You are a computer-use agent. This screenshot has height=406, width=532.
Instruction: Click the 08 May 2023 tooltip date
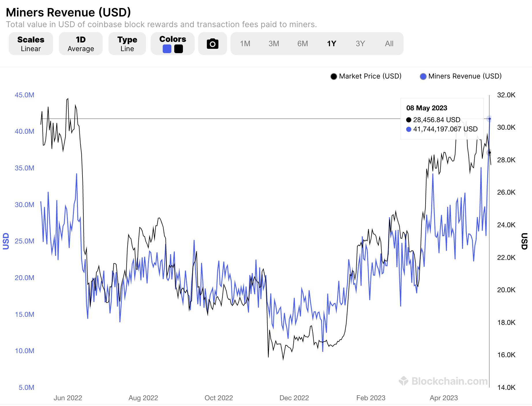[x=427, y=108]
